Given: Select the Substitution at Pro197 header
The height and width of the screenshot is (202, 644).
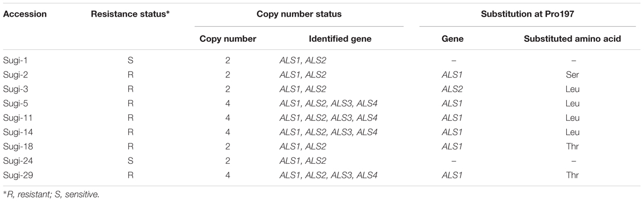Looking at the screenshot, I should pyautogui.click(x=524, y=15).
